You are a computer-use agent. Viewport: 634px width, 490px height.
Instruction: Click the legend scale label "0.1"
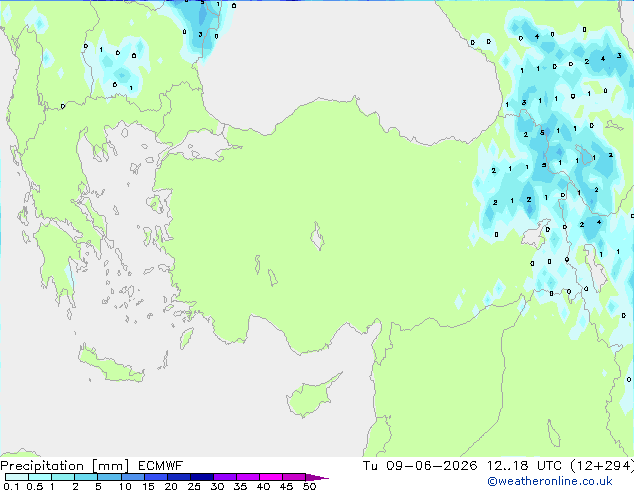pos(11,486)
